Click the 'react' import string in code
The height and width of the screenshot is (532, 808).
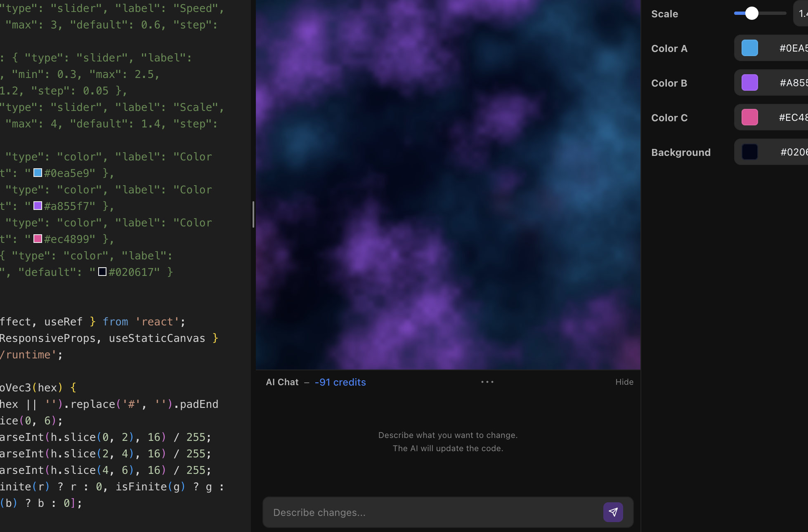coord(157,322)
